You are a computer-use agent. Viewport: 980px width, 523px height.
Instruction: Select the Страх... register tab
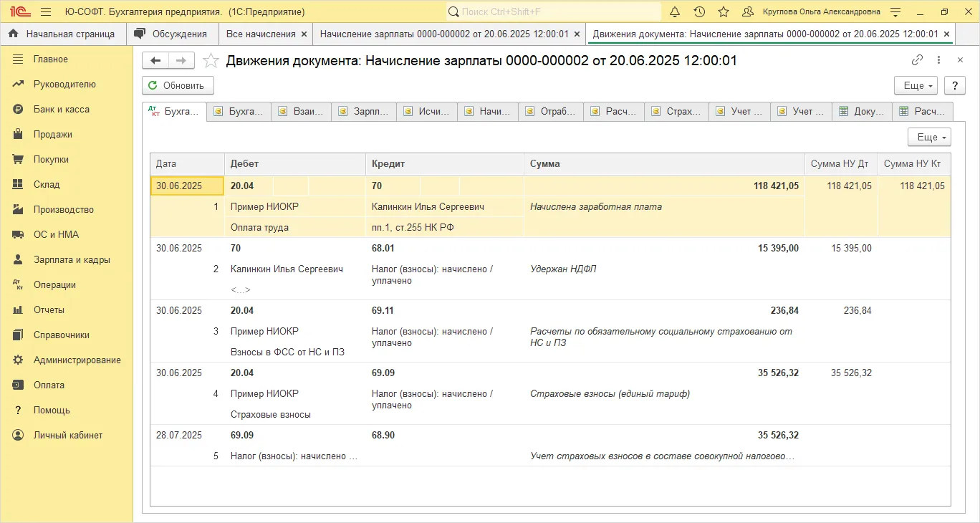click(x=677, y=112)
